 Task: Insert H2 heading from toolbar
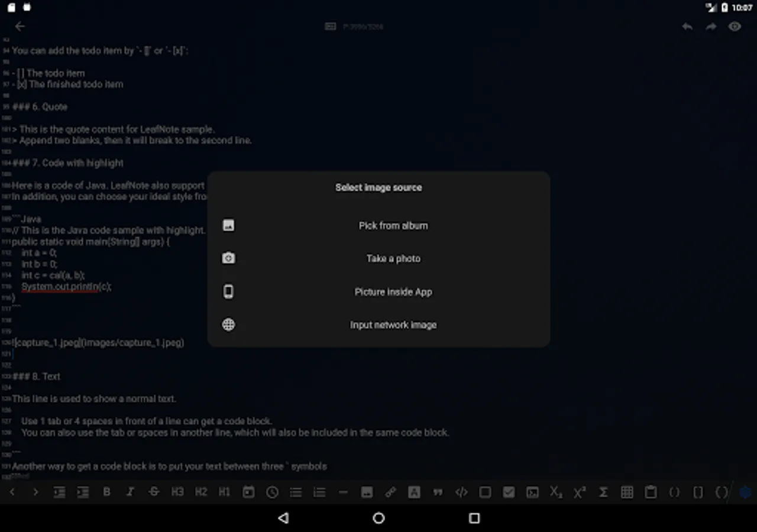(201, 492)
